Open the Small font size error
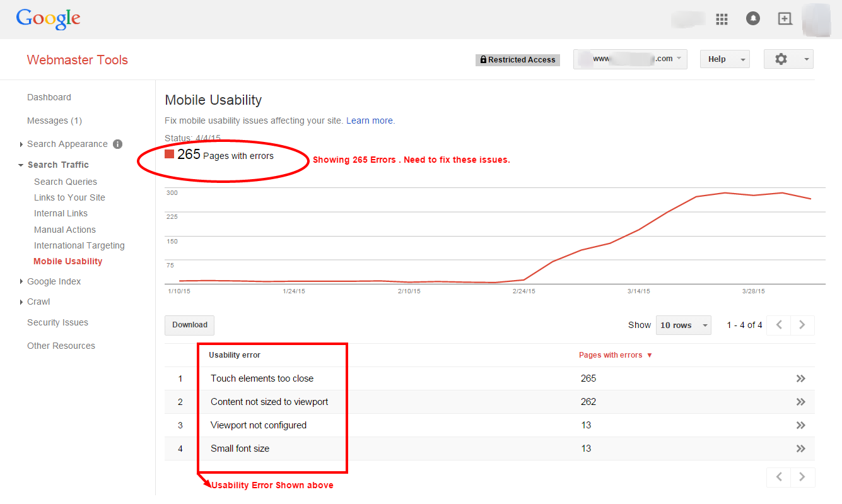Viewport: 842px width, 504px height. (x=240, y=448)
